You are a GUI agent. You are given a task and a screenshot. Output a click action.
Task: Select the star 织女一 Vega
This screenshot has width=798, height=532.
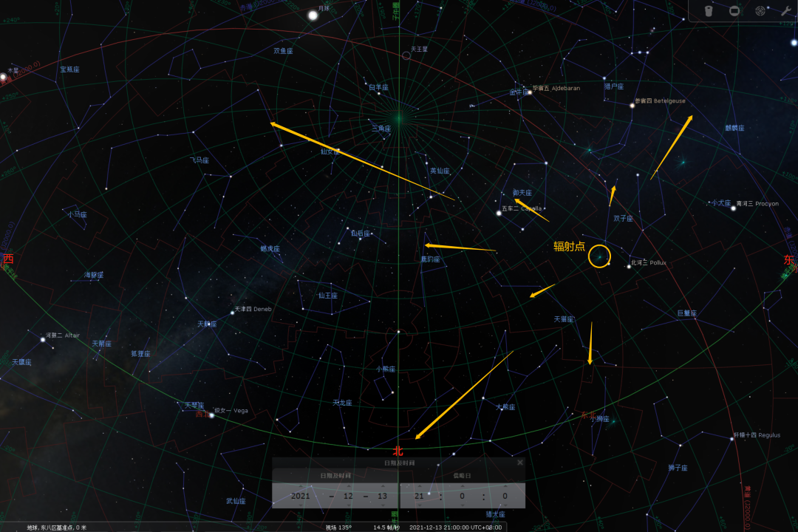click(x=212, y=415)
